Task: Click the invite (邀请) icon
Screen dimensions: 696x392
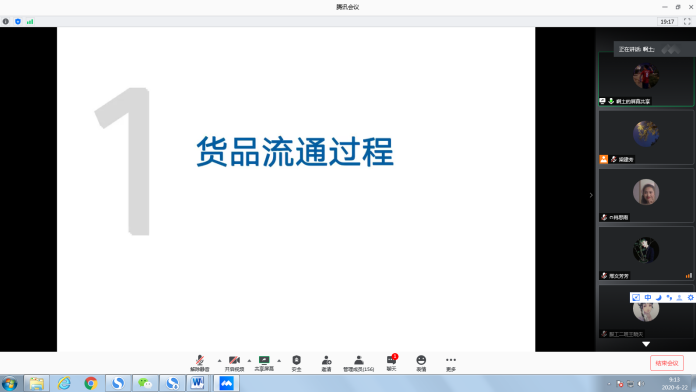Action: 326,363
